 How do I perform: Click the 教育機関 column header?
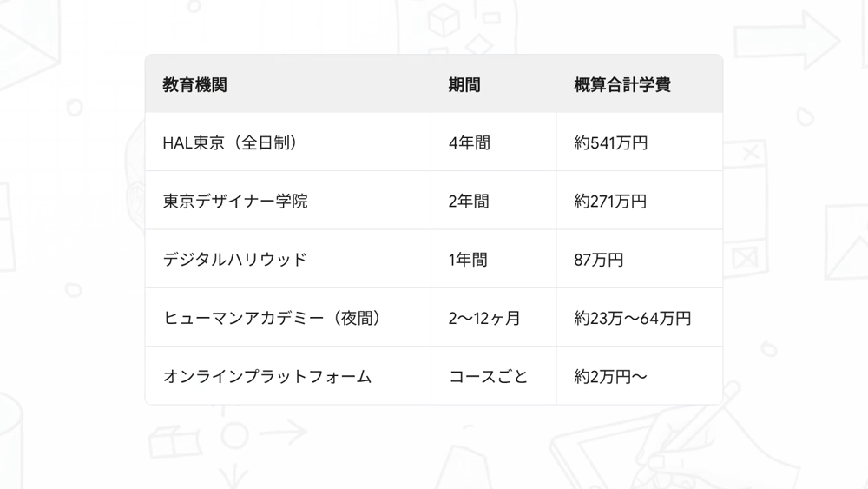pos(194,85)
